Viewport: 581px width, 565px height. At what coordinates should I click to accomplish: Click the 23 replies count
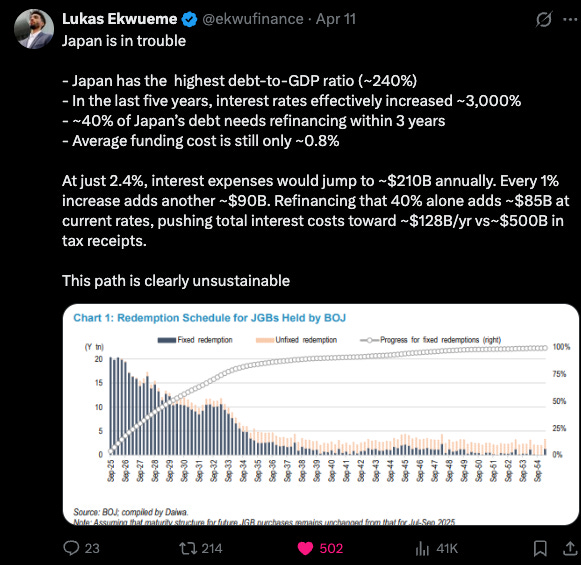point(92,548)
